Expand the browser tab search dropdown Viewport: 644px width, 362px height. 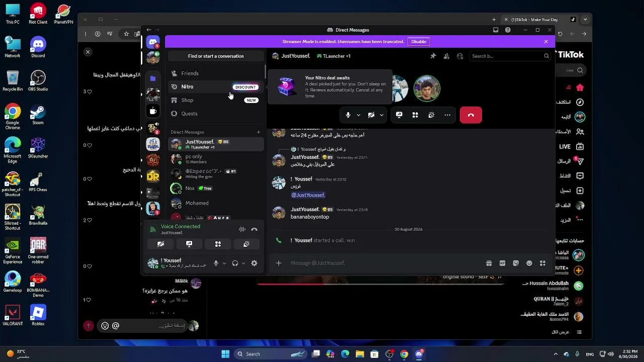585,20
